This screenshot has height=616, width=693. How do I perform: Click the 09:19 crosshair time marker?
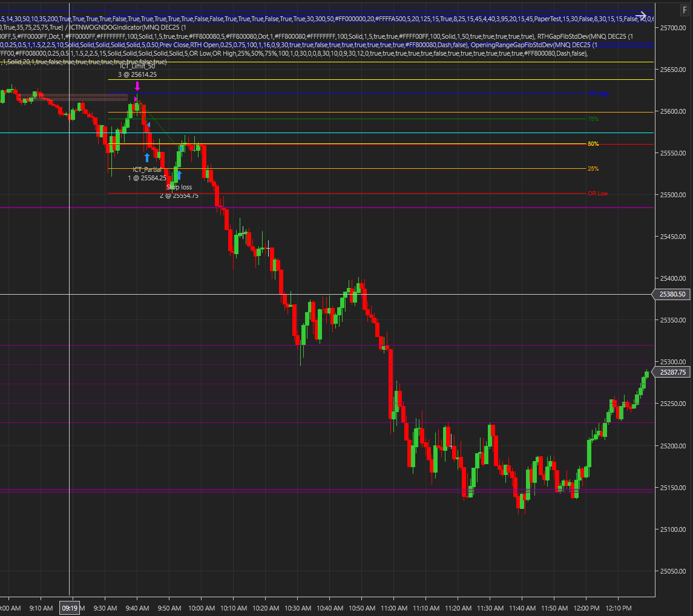tap(70, 609)
